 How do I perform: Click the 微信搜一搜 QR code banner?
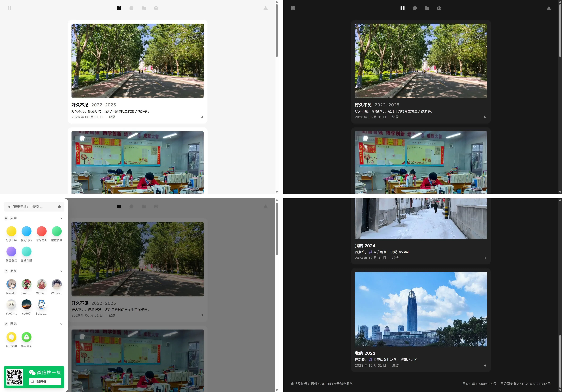click(34, 377)
